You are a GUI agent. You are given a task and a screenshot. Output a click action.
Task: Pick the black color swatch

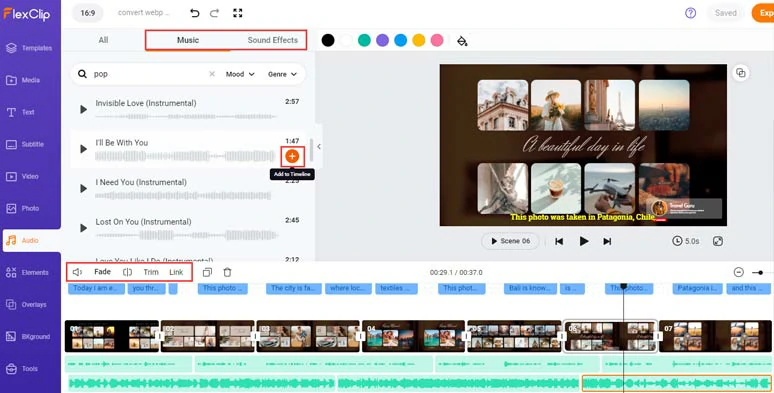328,40
